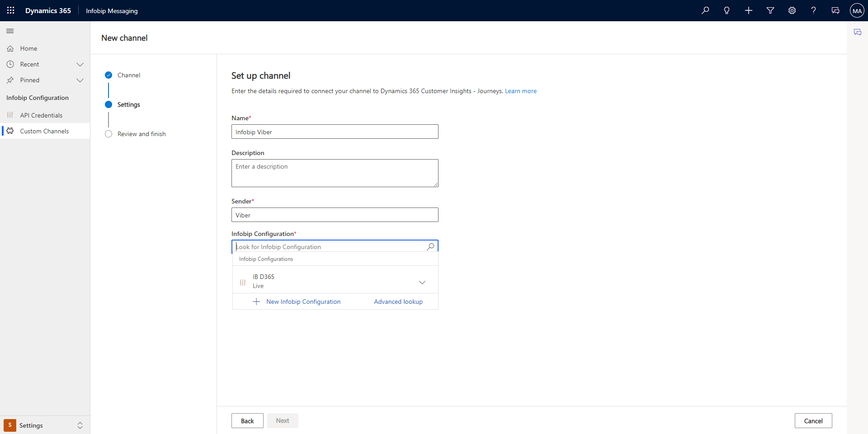The image size is (868, 434).
Task: Click the search magnifier in top bar
Action: pos(705,10)
